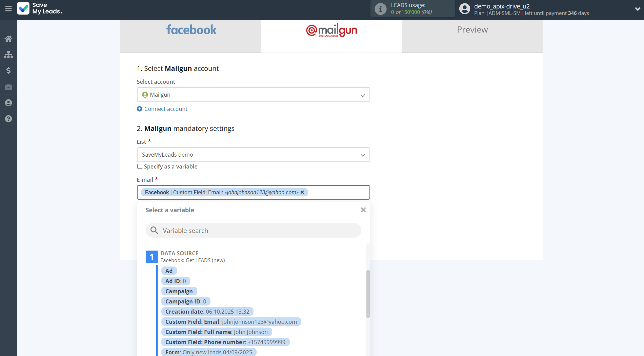Screen dimensions: 644x356
Task: Go to Home via sidebar house icon
Action: coord(8,39)
